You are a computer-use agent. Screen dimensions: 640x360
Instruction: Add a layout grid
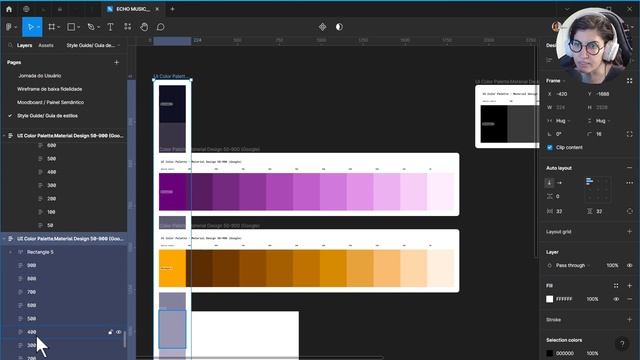point(629,231)
